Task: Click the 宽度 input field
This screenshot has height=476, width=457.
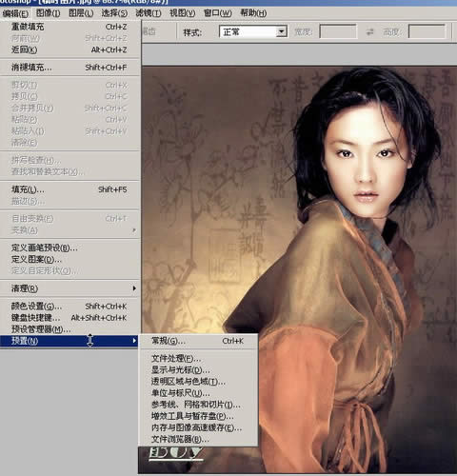Action: [x=338, y=31]
